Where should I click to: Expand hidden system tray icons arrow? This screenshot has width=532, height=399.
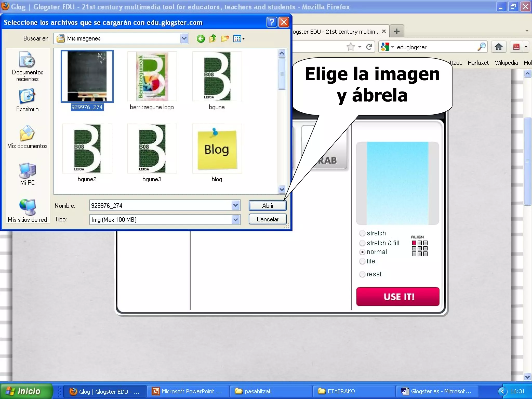(502, 391)
